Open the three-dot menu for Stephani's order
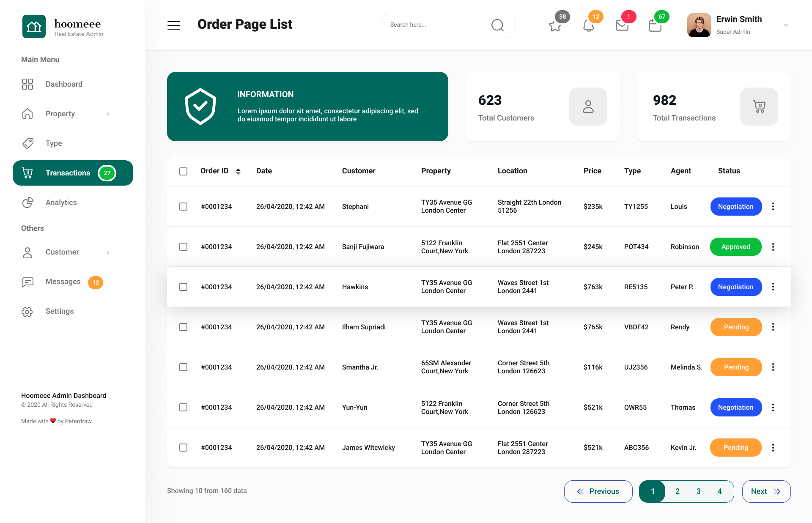The image size is (812, 523). 773,206
